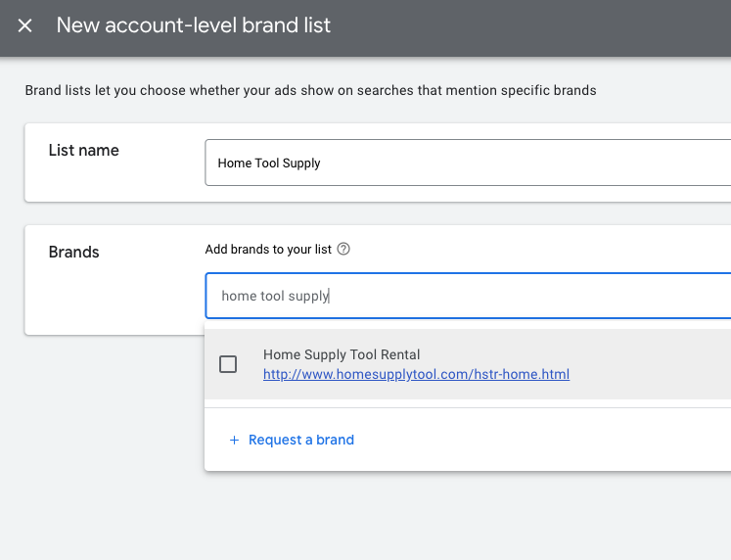Focus the List name input field
The width and height of the screenshot is (731, 560).
coord(468,163)
